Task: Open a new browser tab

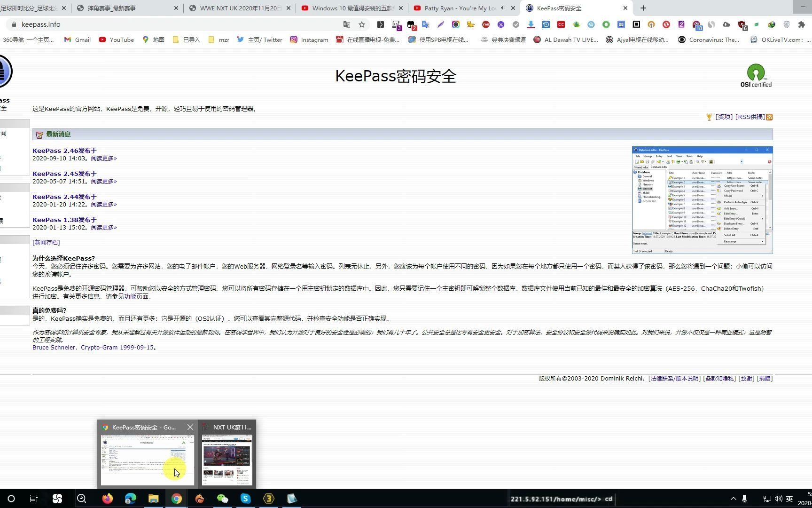Action: (643, 8)
